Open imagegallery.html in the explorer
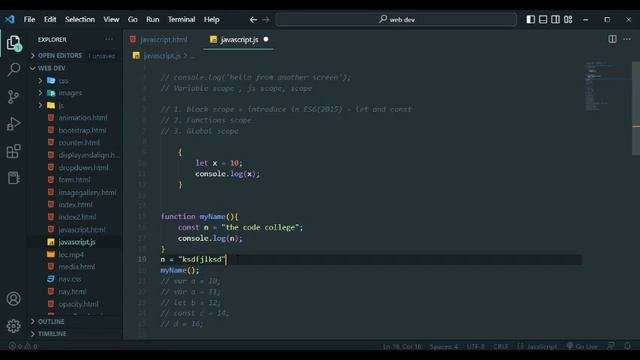The image size is (640, 360). (x=87, y=193)
